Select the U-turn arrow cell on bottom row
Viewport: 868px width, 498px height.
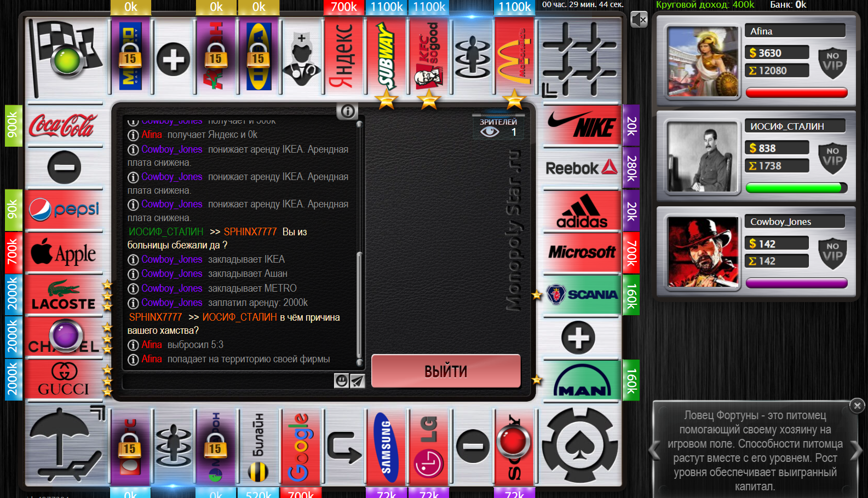pyautogui.click(x=344, y=447)
